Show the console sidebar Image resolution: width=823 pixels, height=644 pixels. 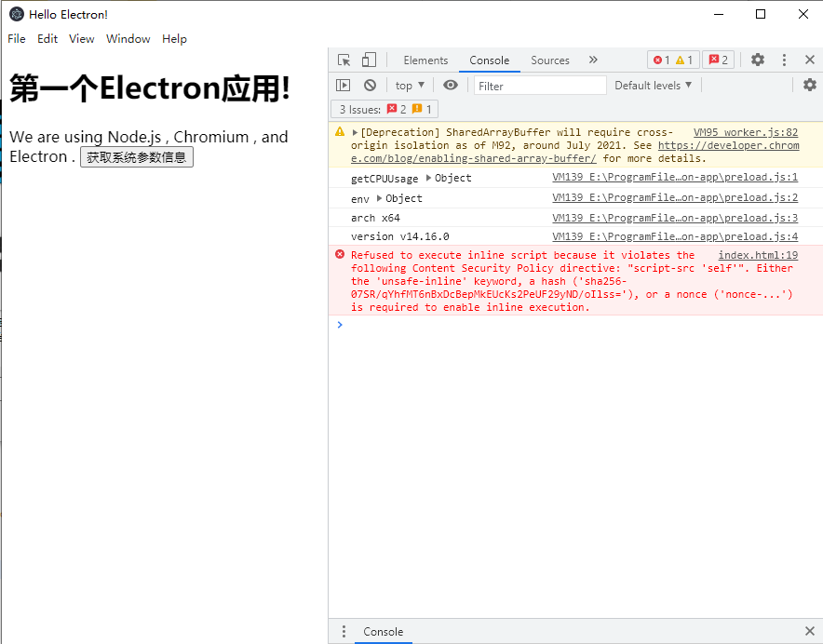(343, 85)
